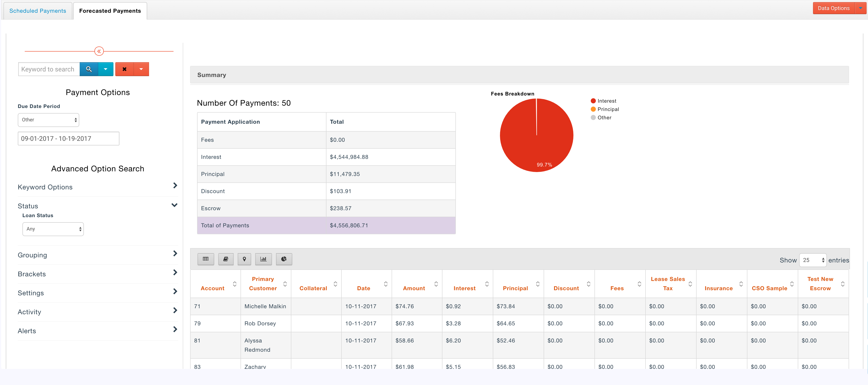Sort by Account column arrows
The height and width of the screenshot is (385, 868).
(x=235, y=284)
